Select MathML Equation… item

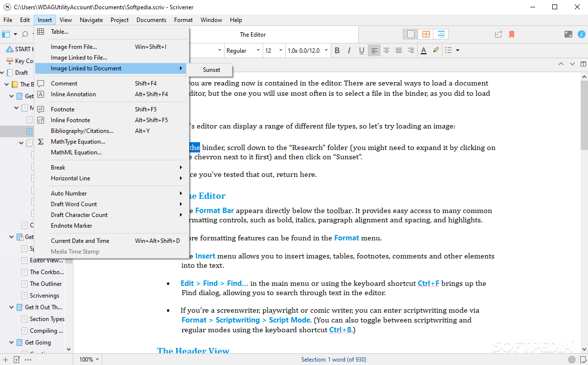click(112, 152)
